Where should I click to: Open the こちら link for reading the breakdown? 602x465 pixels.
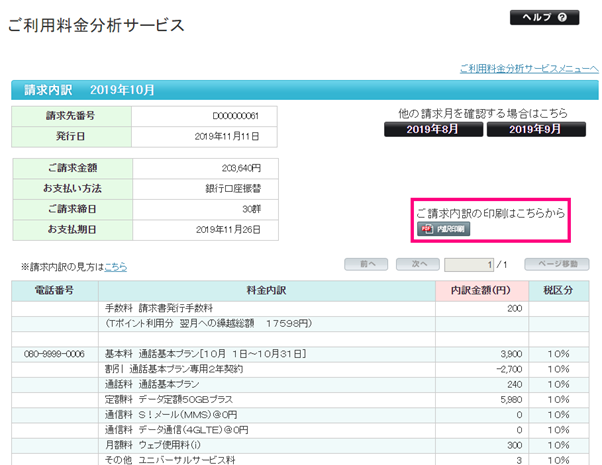[x=116, y=267]
